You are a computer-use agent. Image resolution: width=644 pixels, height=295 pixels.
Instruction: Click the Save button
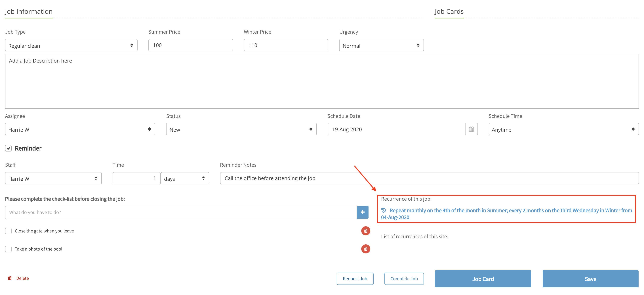coord(590,279)
